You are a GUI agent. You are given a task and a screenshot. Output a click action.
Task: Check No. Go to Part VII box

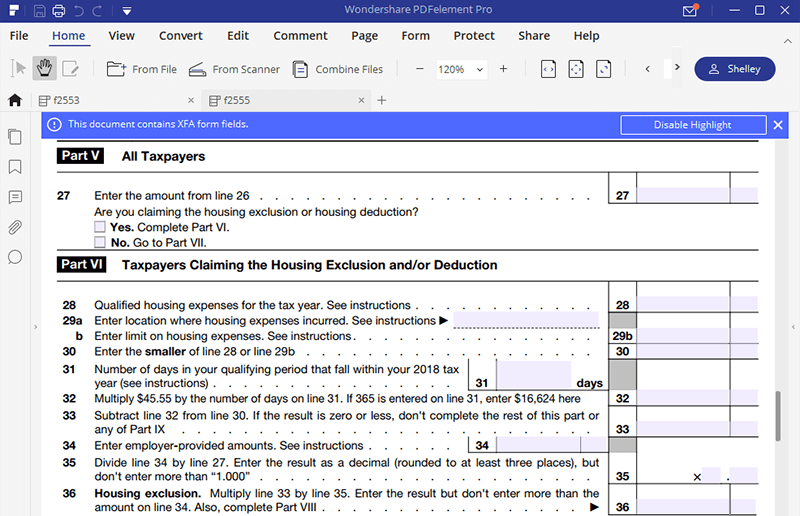[x=100, y=242]
